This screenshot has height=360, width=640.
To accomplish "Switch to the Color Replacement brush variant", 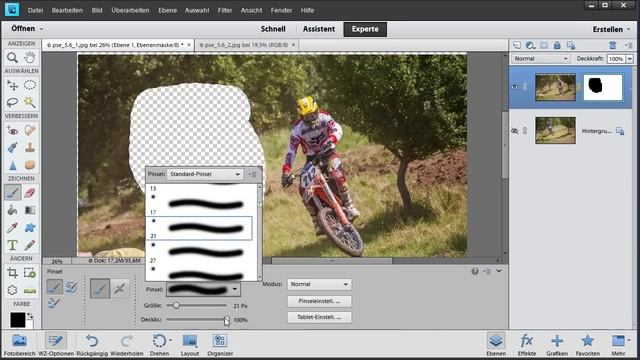I will click(54, 302).
